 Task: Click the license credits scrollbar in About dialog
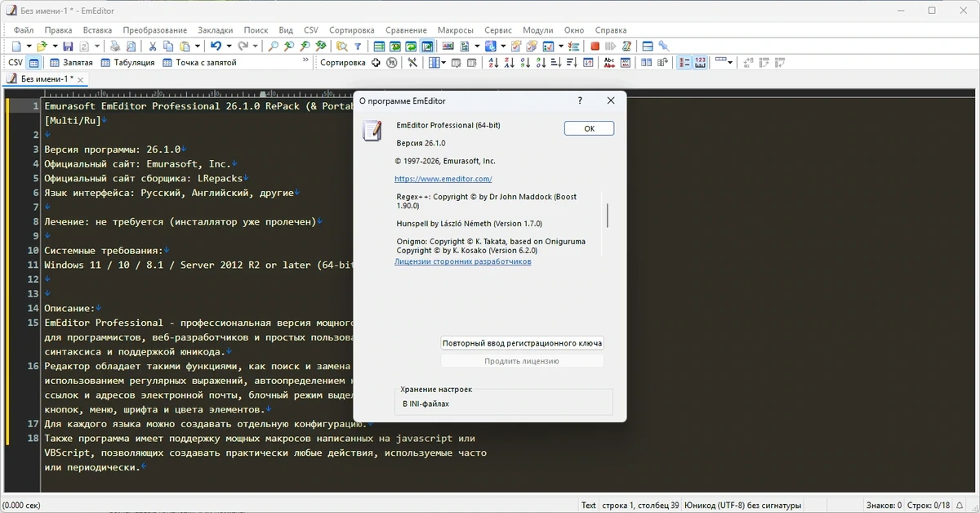point(607,214)
